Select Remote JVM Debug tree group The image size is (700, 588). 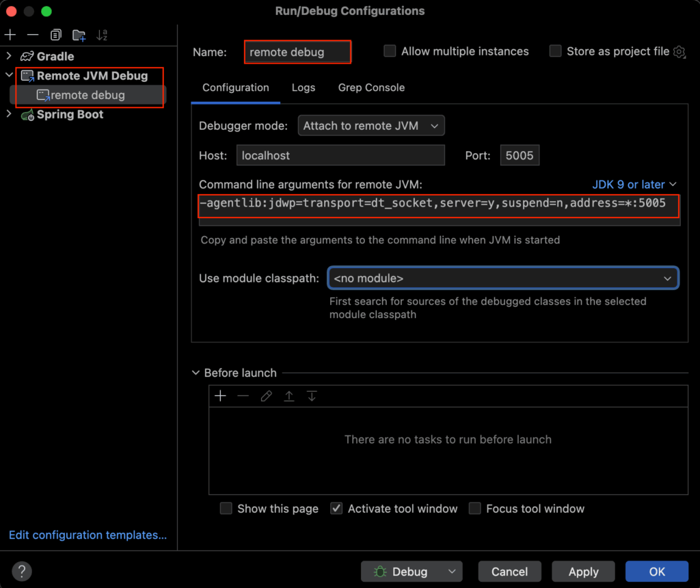tap(92, 76)
